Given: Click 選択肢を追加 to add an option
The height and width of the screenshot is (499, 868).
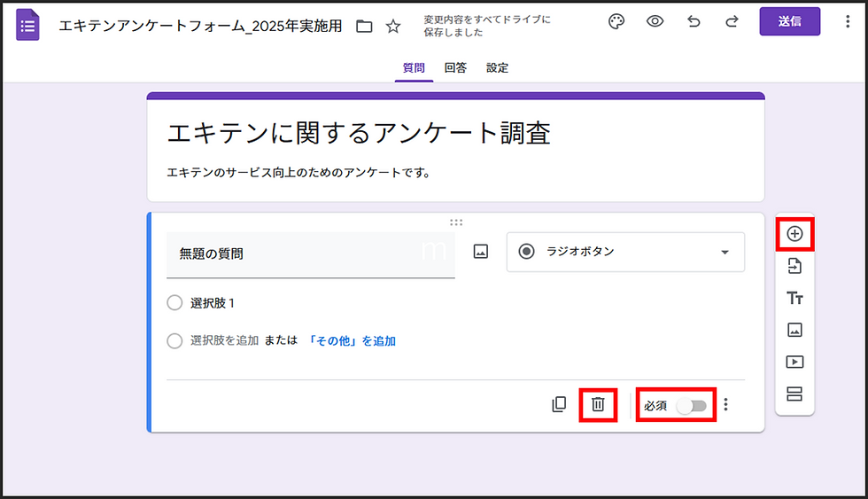Looking at the screenshot, I should [225, 340].
